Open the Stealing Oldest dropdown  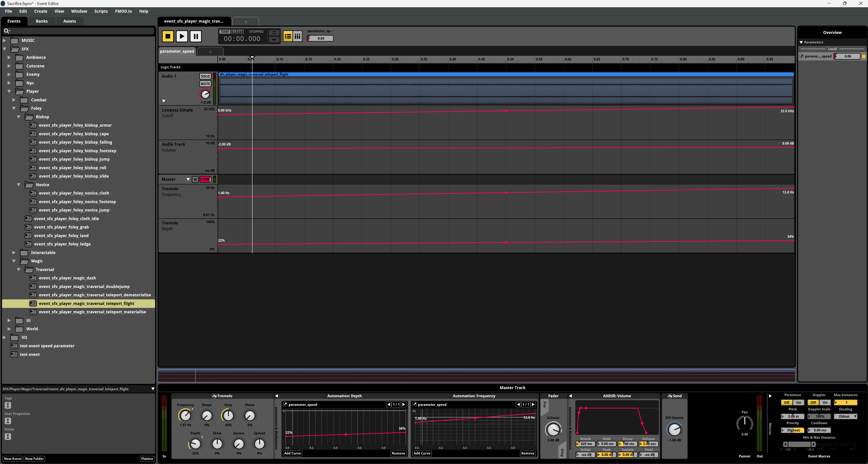point(845,416)
